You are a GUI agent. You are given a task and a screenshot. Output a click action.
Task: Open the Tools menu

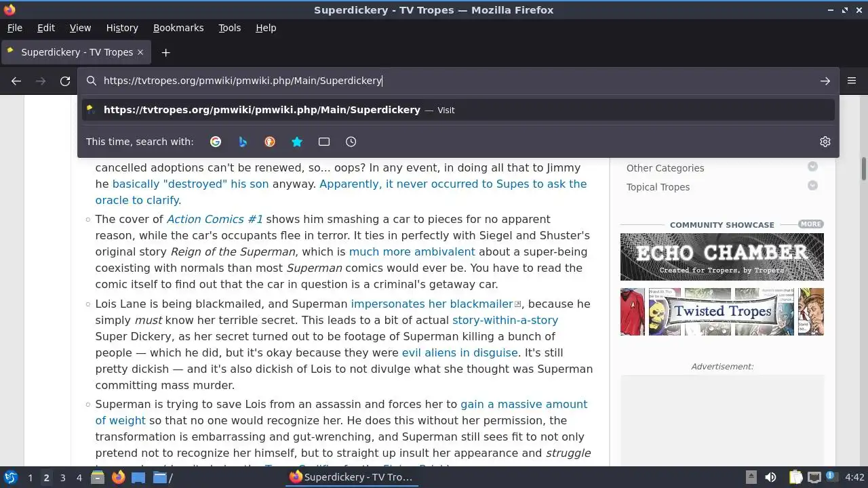pos(229,28)
